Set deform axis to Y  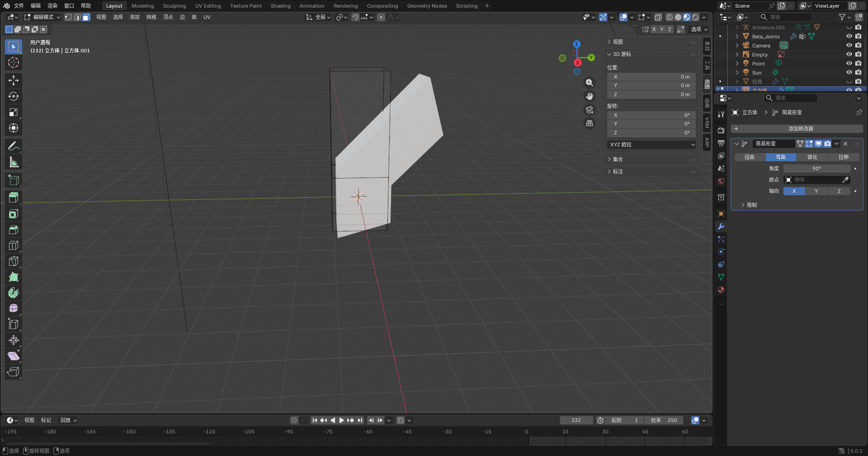click(816, 191)
